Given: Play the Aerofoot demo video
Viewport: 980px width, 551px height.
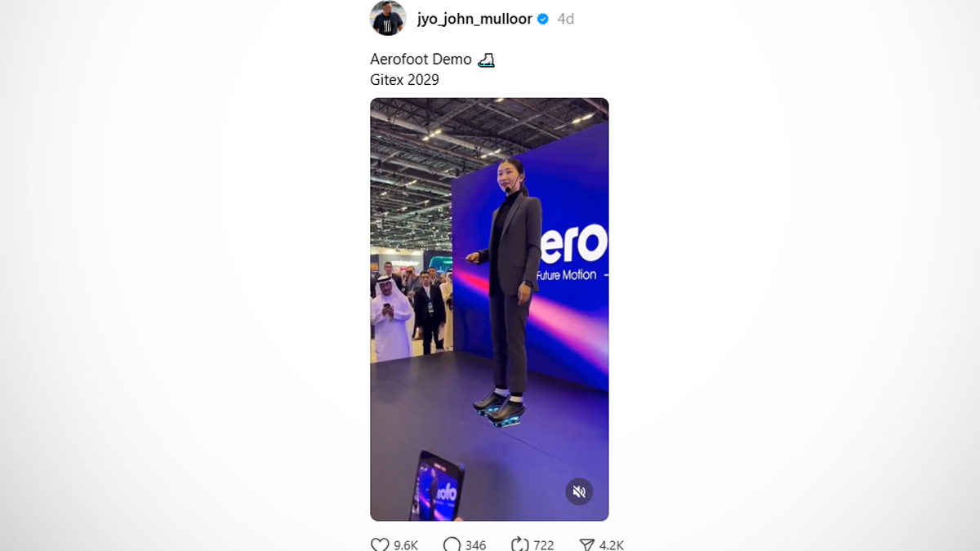Looking at the screenshot, I should (489, 309).
